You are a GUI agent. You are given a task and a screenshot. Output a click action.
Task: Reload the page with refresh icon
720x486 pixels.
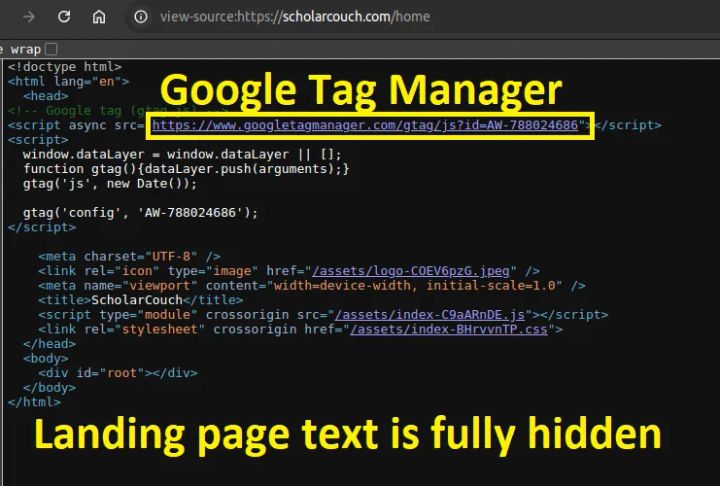[x=64, y=17]
